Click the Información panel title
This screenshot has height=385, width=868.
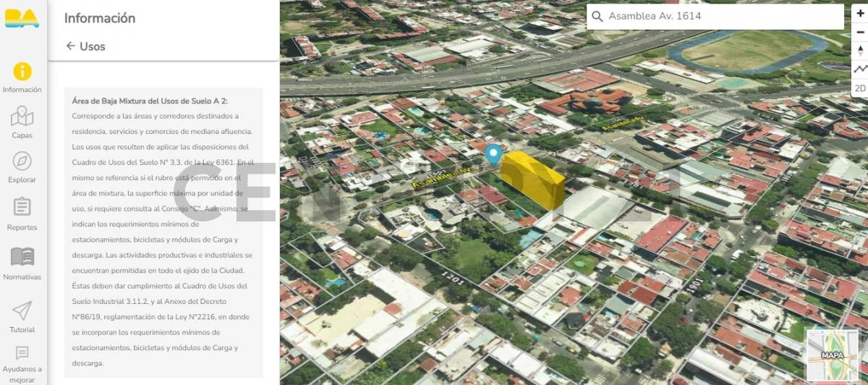coord(100,18)
